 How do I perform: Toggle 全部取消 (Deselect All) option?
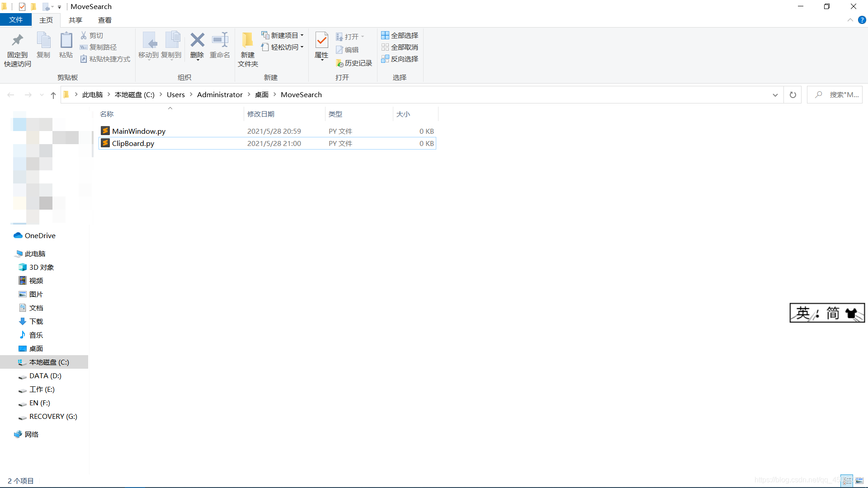tap(400, 47)
